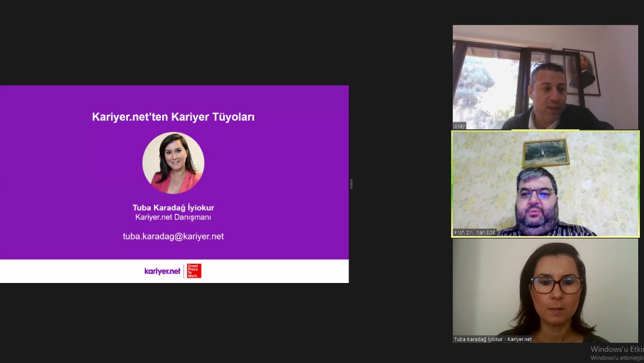Click the slide's bold "Tuba Karadağ İyiokur" name
This screenshot has width=644, height=363.
pyautogui.click(x=173, y=208)
